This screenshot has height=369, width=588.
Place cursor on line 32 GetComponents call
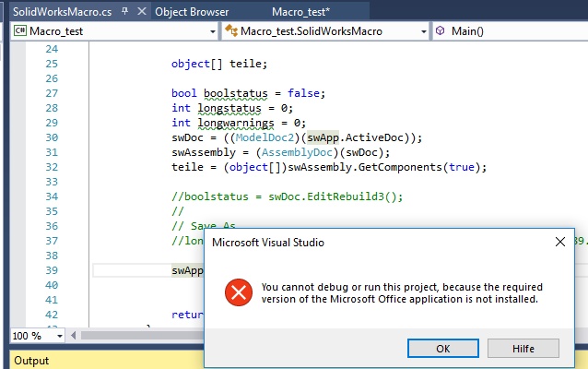[400, 167]
